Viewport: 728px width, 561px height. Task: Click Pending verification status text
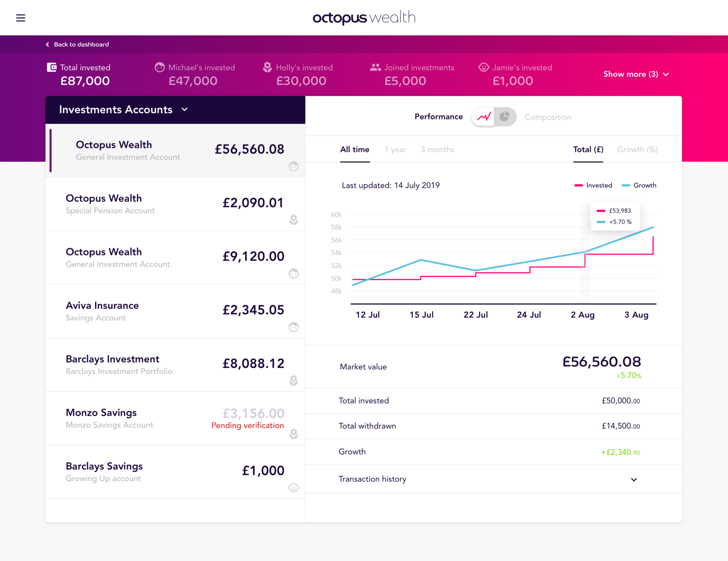click(x=247, y=425)
